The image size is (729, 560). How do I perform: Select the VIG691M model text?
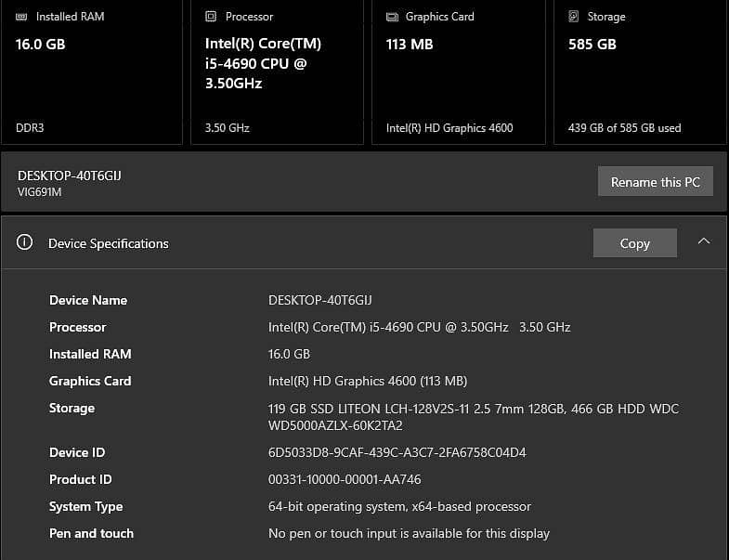40,192
